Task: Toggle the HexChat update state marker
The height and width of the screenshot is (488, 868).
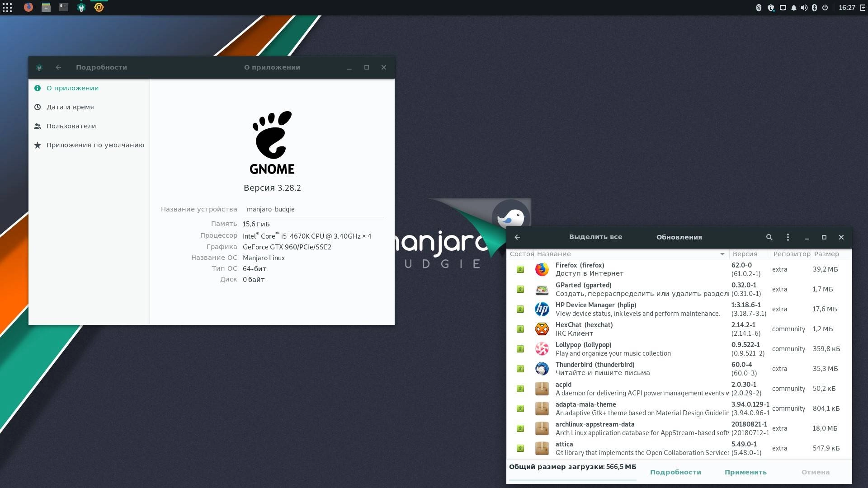Action: pos(520,329)
